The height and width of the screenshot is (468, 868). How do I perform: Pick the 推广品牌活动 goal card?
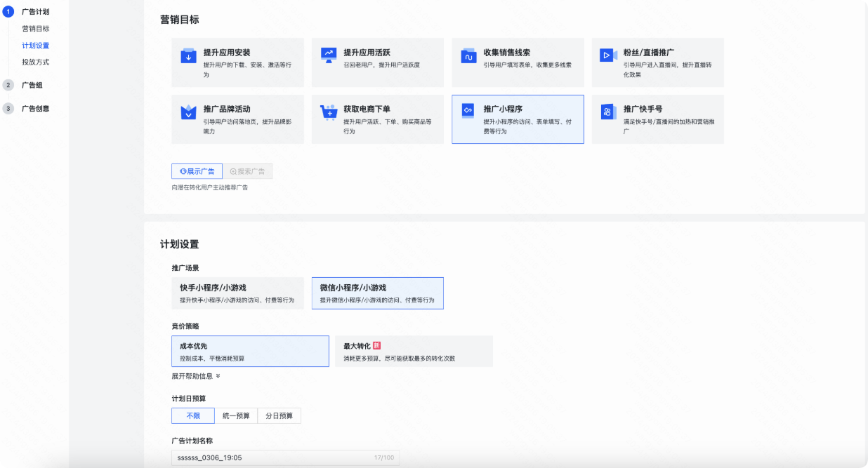point(237,119)
